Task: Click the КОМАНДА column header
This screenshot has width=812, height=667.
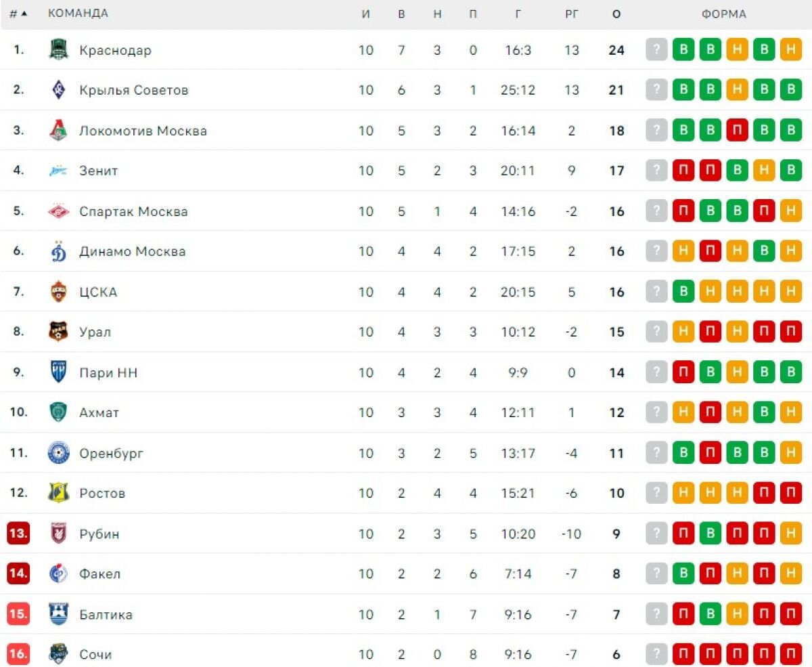Action: point(78,14)
